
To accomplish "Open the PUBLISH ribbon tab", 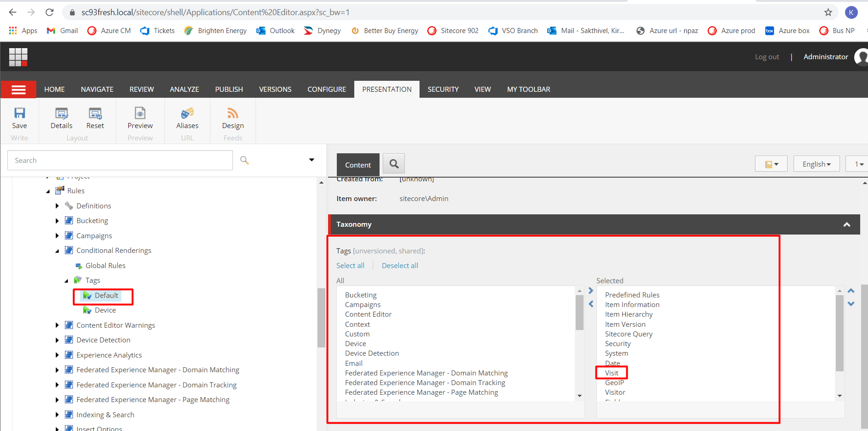I will 229,90.
